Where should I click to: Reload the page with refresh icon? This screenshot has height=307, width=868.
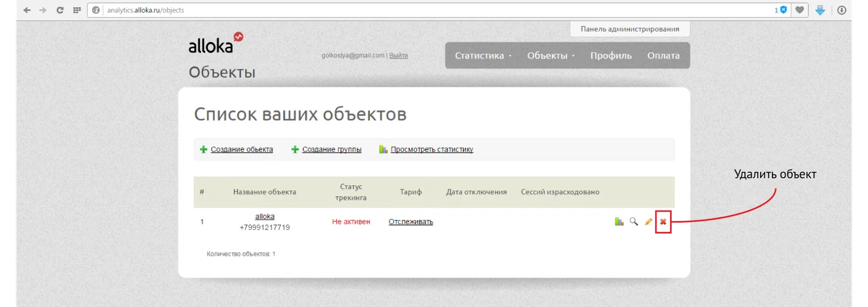pos(60,10)
